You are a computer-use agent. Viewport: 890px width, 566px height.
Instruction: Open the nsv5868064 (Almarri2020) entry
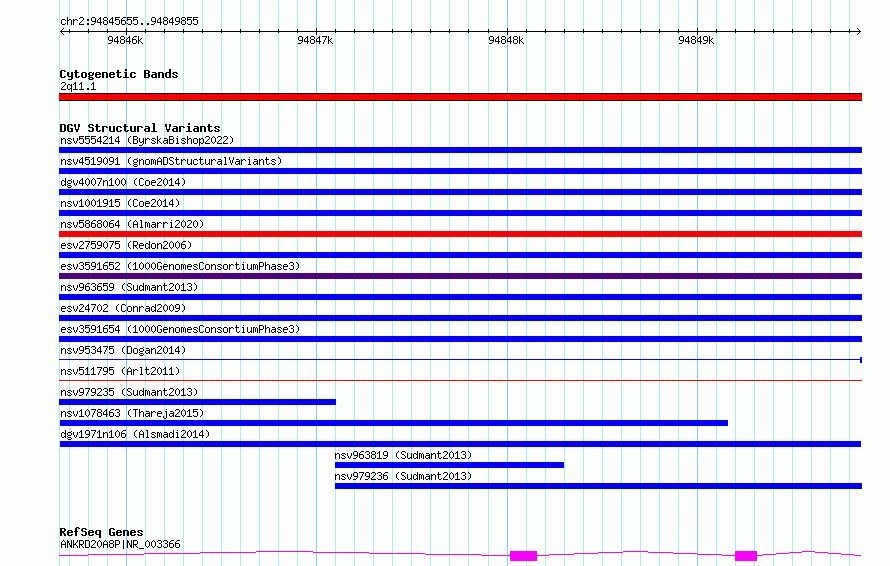pos(132,224)
